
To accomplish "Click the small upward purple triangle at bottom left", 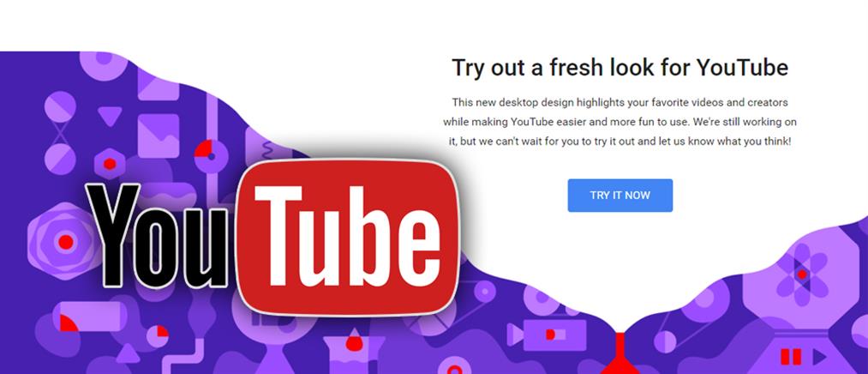I will [128, 353].
